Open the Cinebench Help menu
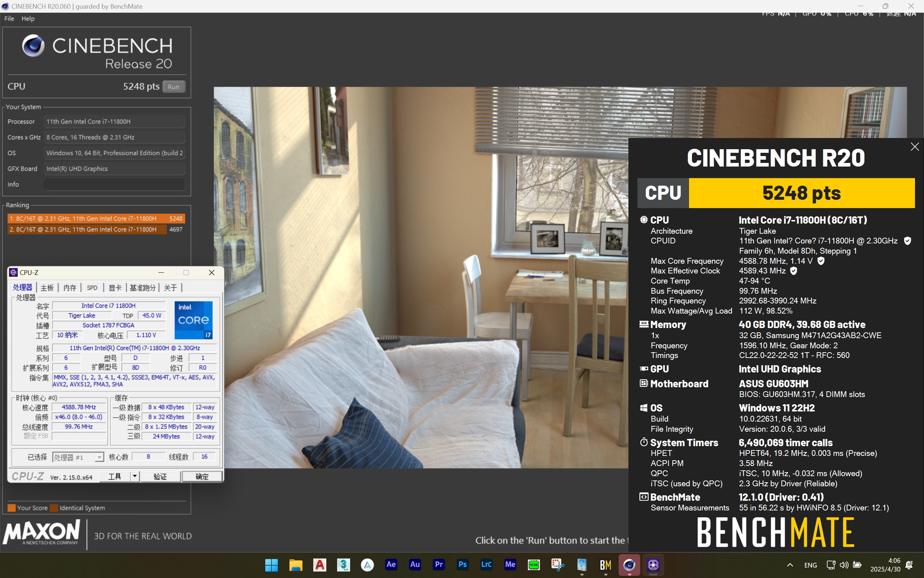This screenshot has width=924, height=578. 28,18
